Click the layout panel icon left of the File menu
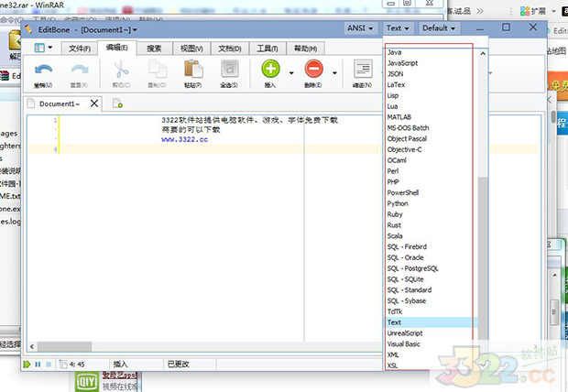This screenshot has height=392, width=568. coord(39,48)
